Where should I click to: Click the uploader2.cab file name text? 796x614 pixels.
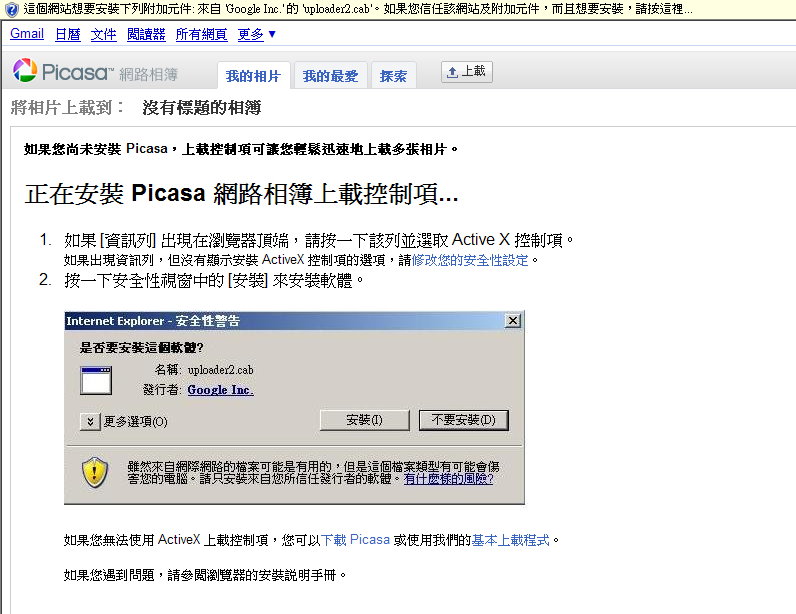click(220, 370)
